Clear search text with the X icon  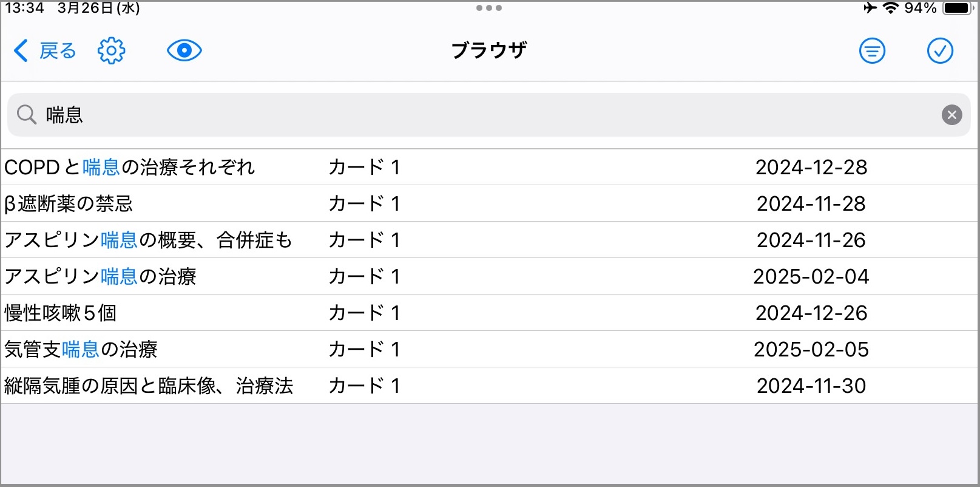coord(951,115)
